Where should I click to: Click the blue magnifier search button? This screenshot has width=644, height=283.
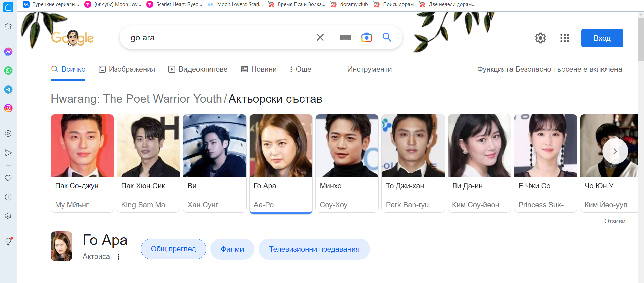click(387, 37)
